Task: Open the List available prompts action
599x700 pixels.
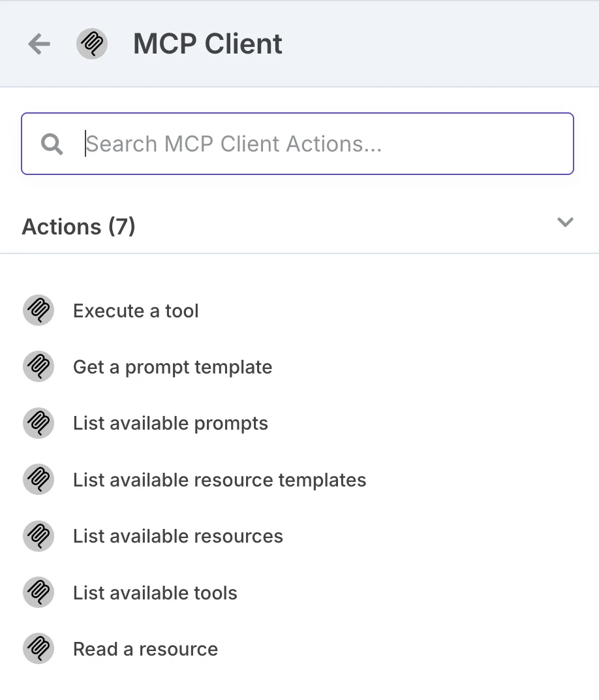Action: (x=170, y=422)
